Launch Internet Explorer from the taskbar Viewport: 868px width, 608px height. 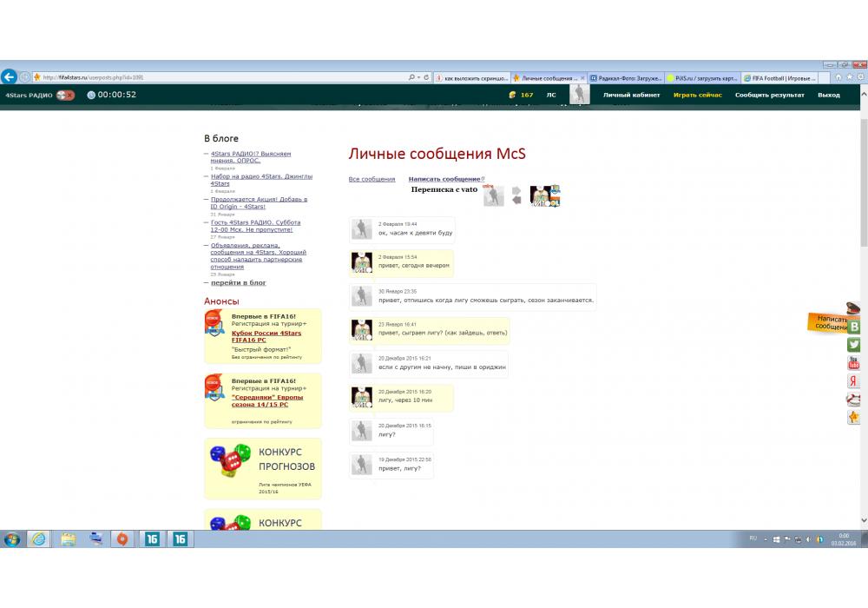pyautogui.click(x=39, y=539)
